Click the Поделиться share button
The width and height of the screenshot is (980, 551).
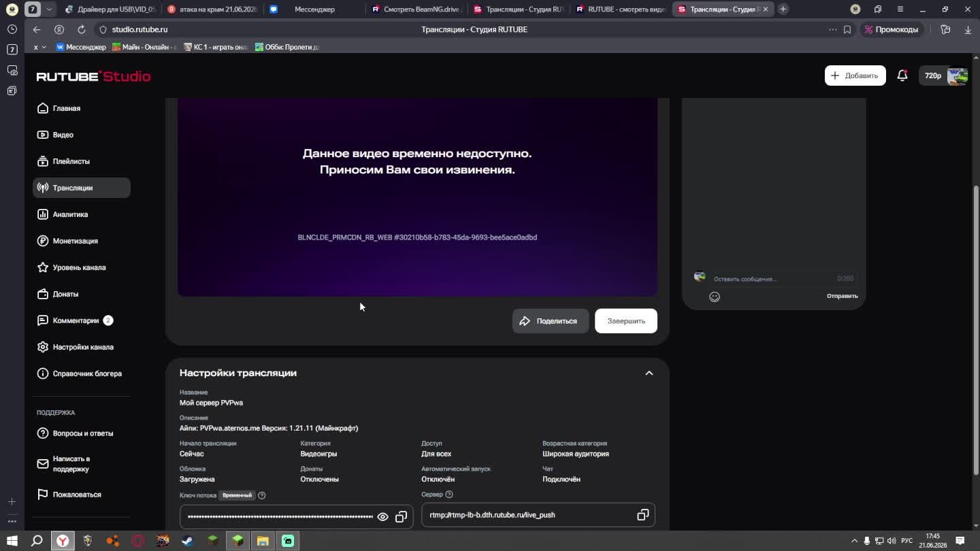click(x=550, y=321)
